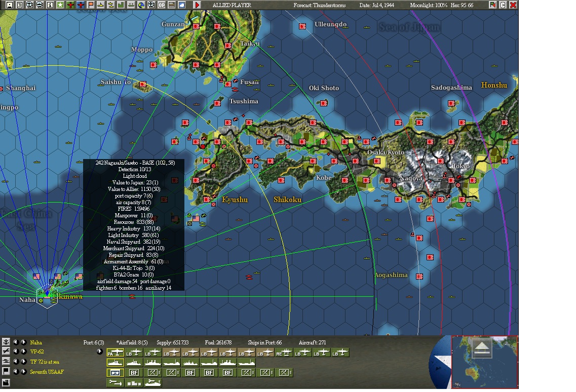This screenshot has width=576, height=392.
Task: Select the highlighted headquarters land unit icon
Action: click(115, 373)
